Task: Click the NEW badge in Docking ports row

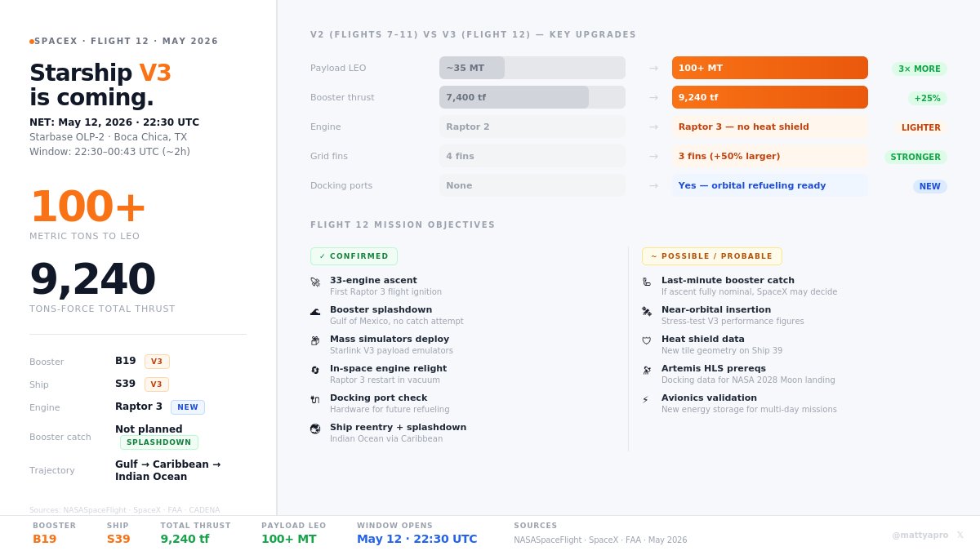Action: pyautogui.click(x=930, y=186)
